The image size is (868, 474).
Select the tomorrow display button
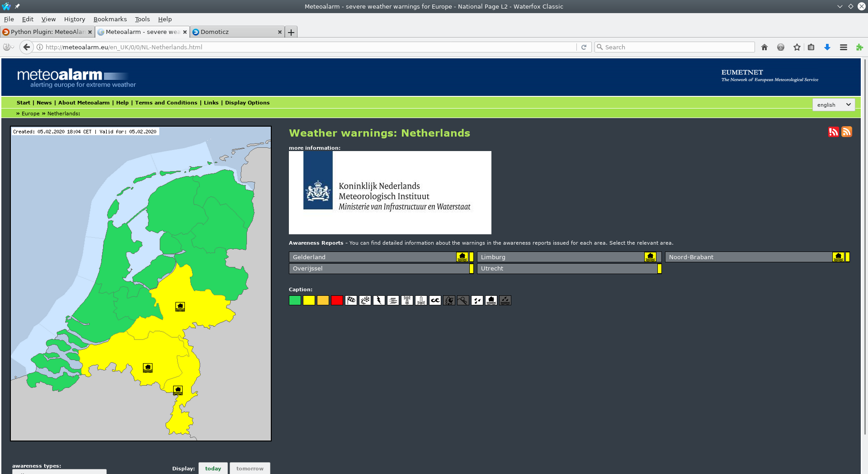(250, 468)
